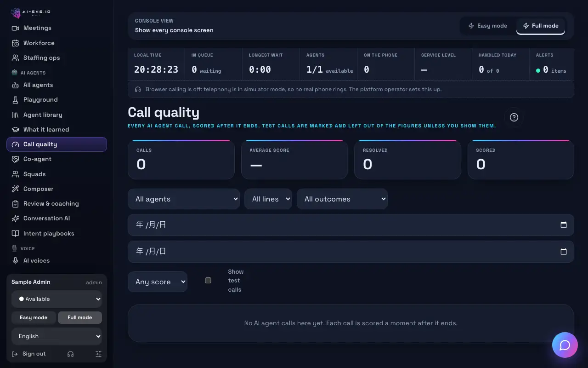Click the AI-SNS.IO logo

pyautogui.click(x=31, y=13)
